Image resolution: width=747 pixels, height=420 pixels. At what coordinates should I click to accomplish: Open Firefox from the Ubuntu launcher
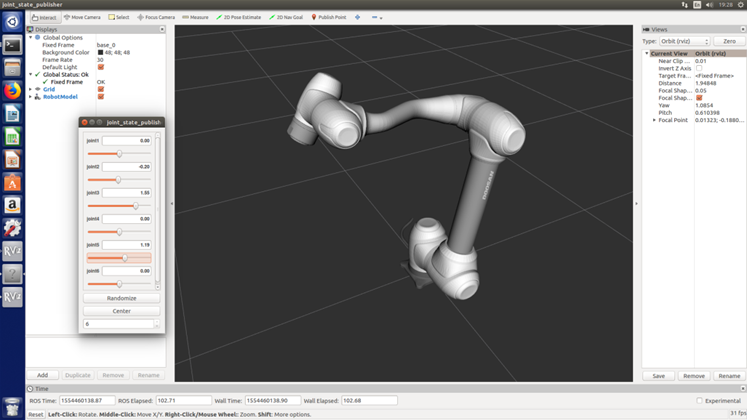pyautogui.click(x=12, y=91)
